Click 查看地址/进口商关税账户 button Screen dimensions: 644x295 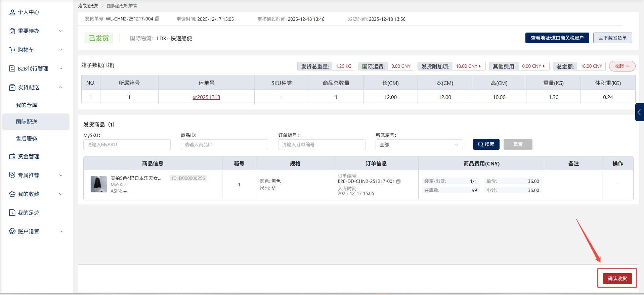coord(557,38)
